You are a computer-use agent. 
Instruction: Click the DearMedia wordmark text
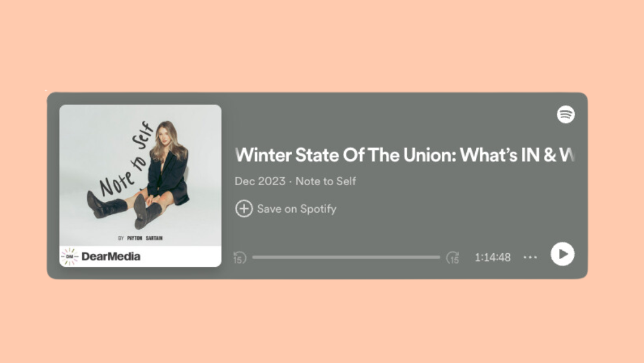pos(111,257)
